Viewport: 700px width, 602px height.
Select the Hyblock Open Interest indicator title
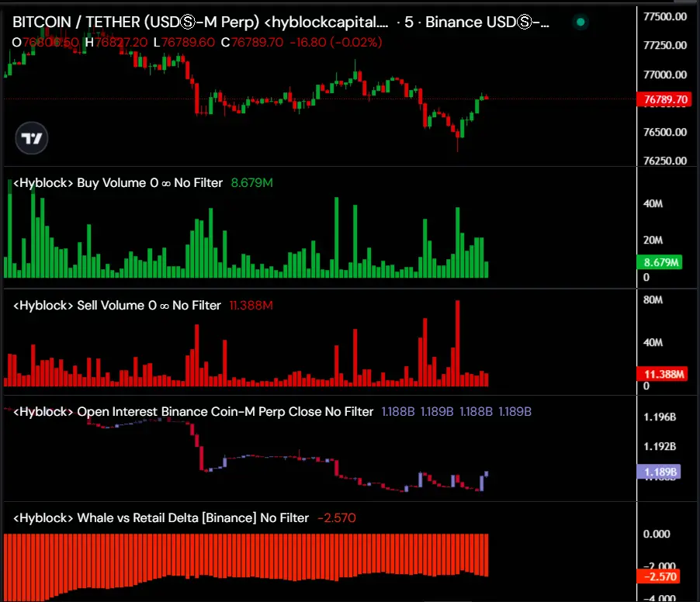pos(193,411)
